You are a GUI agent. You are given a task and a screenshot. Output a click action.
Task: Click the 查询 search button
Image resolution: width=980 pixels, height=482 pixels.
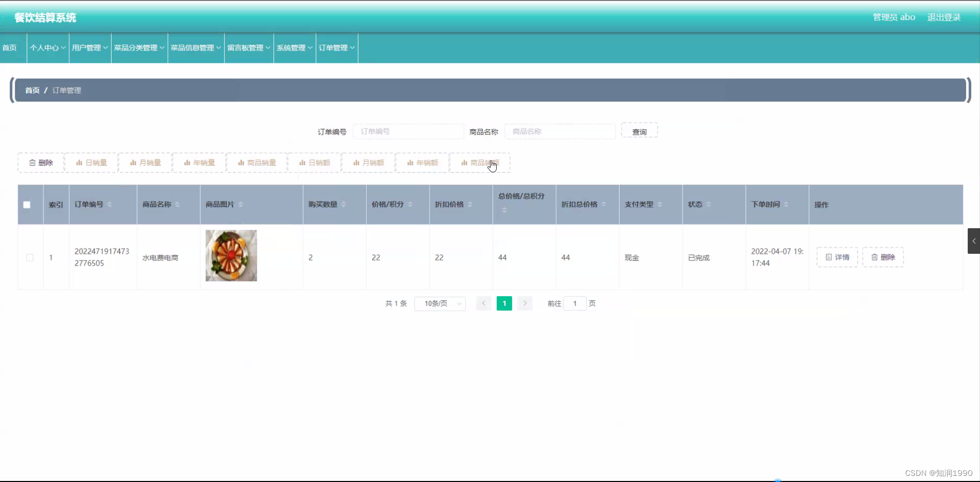pos(639,131)
